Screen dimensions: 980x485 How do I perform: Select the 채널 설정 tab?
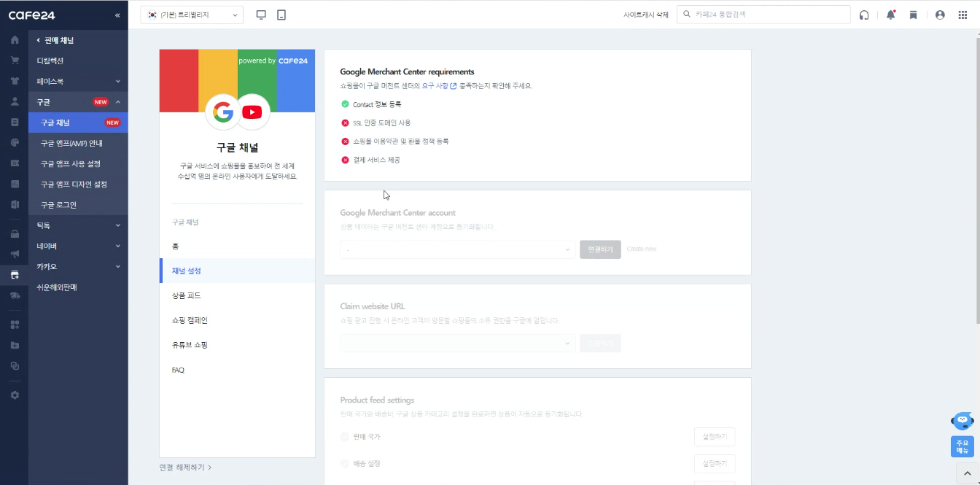coord(237,271)
